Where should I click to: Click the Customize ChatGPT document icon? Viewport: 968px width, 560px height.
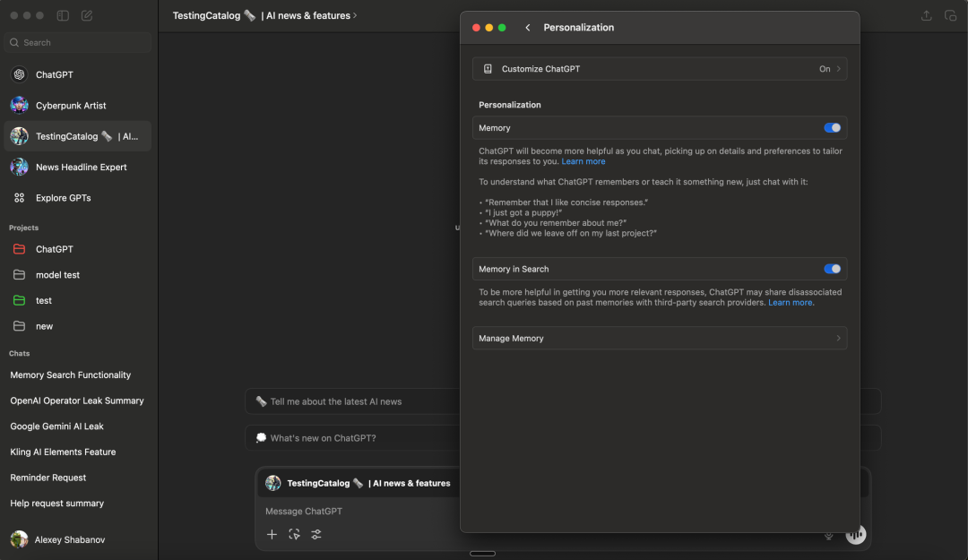[488, 68]
